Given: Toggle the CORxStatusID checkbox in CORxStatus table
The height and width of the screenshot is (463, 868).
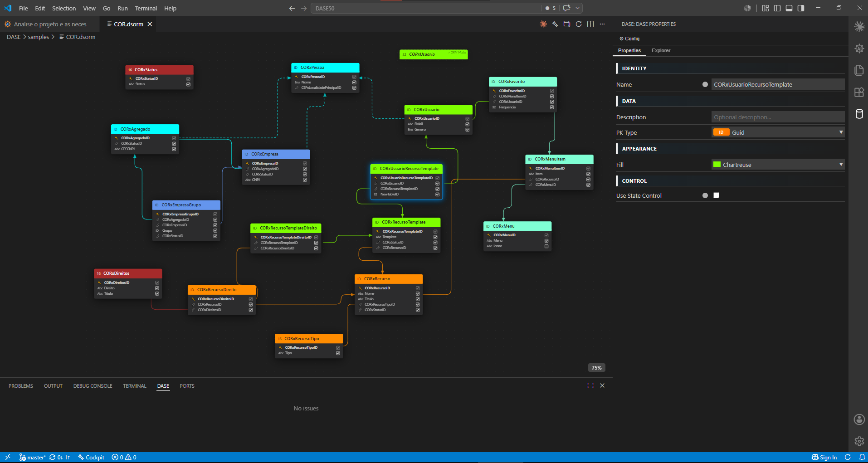Looking at the screenshot, I should (x=188, y=79).
